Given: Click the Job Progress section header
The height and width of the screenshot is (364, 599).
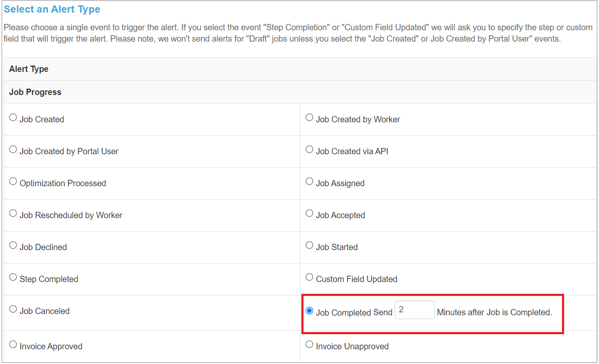Looking at the screenshot, I should (34, 92).
